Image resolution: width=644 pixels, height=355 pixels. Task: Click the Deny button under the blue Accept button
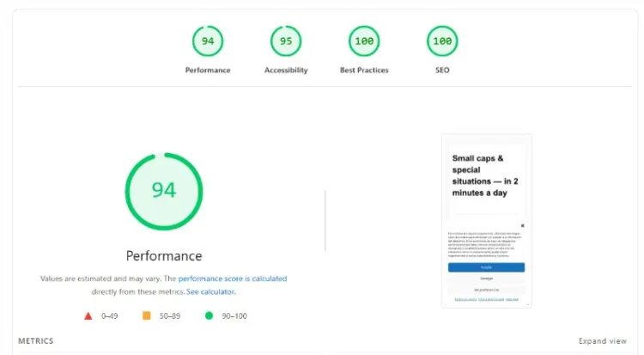tap(486, 278)
